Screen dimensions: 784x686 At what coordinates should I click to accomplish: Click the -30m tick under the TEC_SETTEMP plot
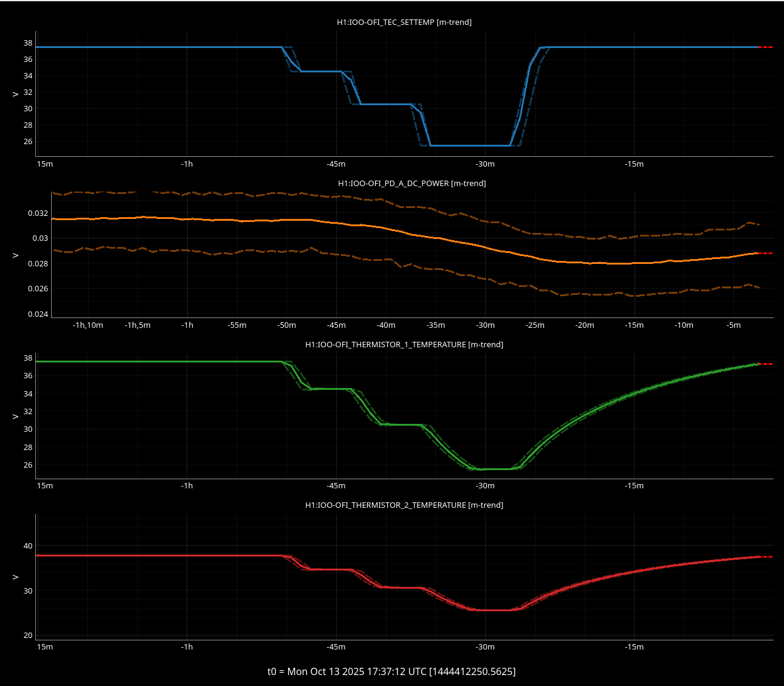click(485, 164)
